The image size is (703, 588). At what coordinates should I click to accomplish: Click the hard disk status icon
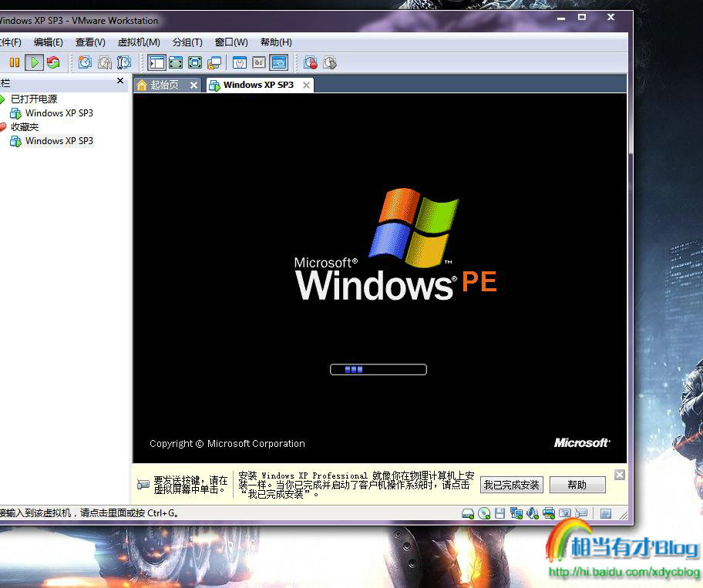(468, 513)
